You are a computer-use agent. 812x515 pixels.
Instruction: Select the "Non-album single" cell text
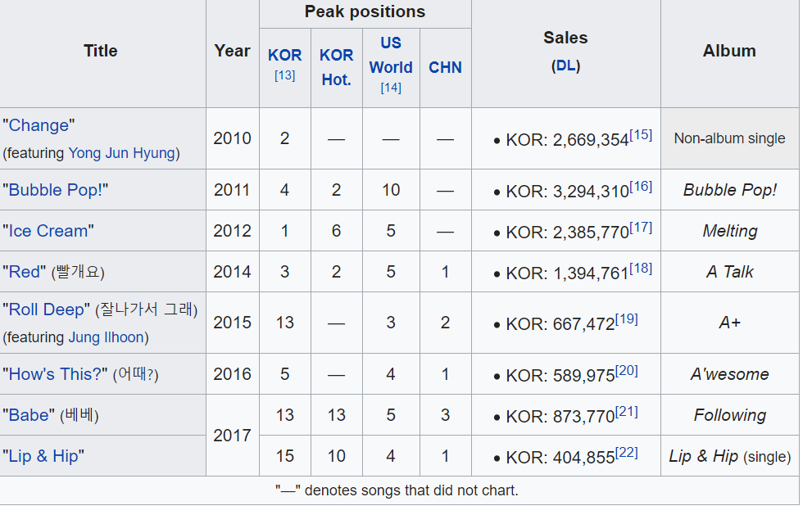tap(730, 138)
